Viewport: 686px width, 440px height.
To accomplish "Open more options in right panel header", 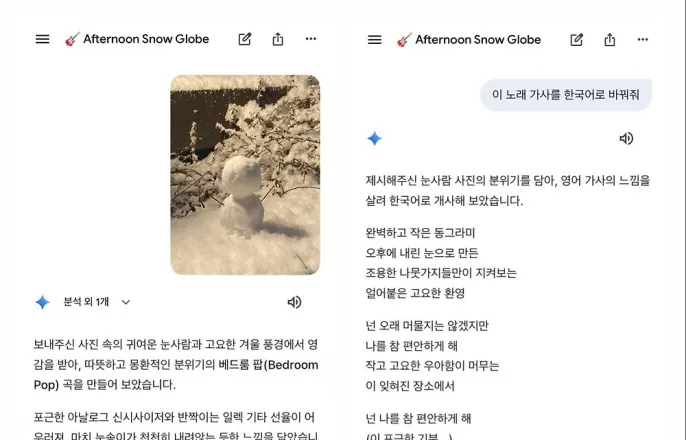I will click(643, 39).
